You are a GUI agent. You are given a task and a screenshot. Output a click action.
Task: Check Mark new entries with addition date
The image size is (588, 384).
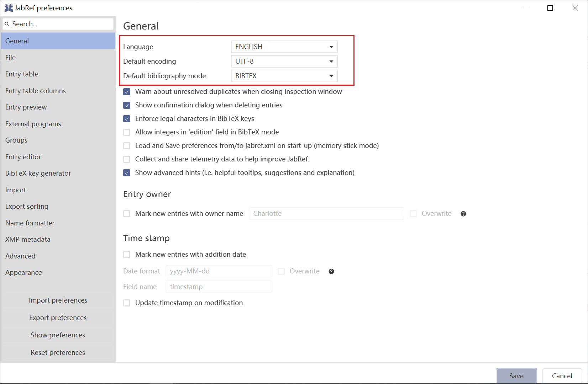tap(127, 255)
